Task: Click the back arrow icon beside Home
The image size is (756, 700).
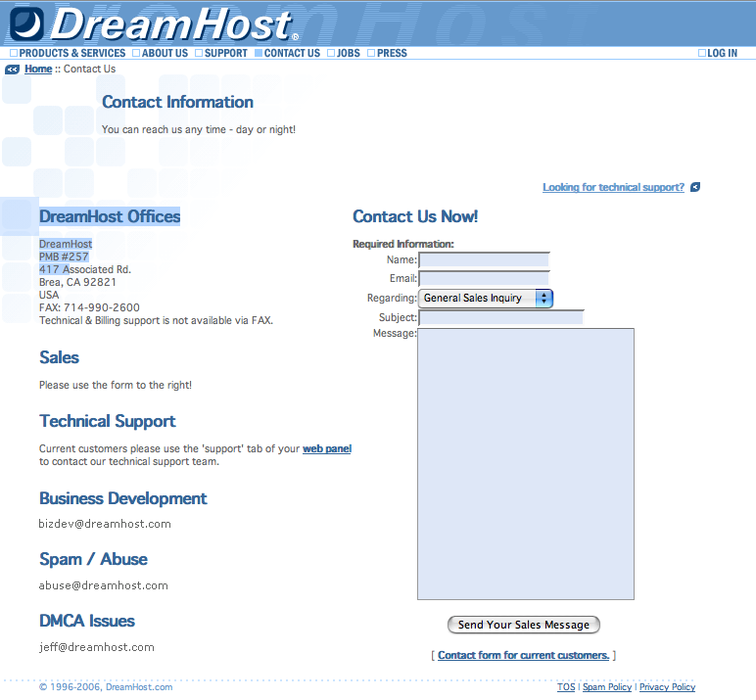Action: [12, 70]
